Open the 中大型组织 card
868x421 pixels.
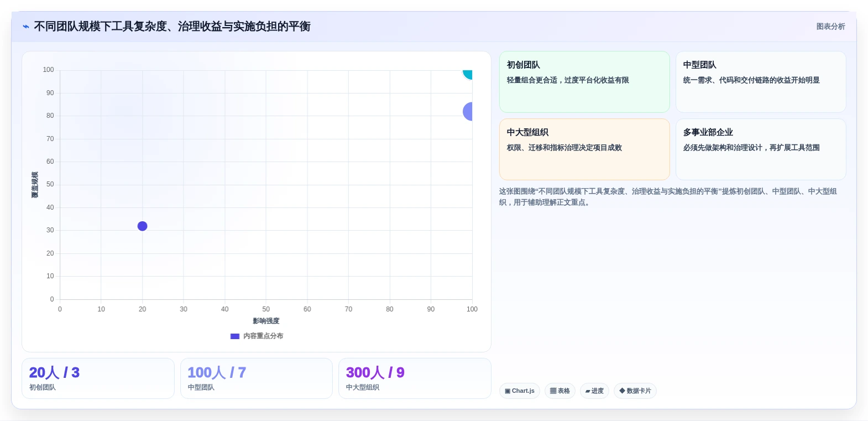click(x=584, y=149)
